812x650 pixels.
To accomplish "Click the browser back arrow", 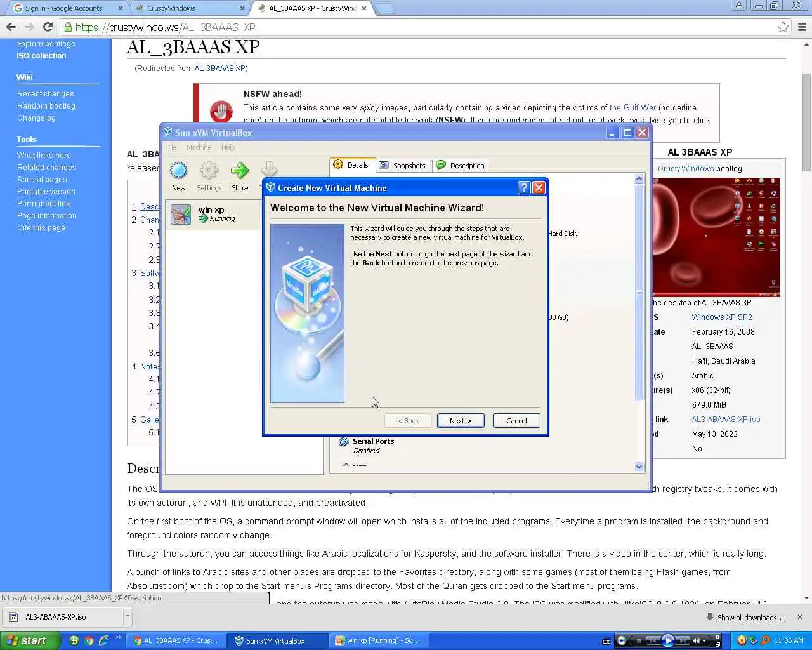I will (11, 27).
